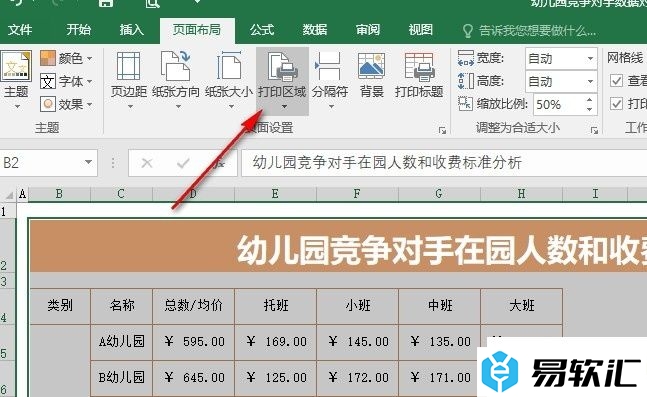647x397 pixels.
Task: Switch to the 审阅 Review tab
Action: pos(367,30)
